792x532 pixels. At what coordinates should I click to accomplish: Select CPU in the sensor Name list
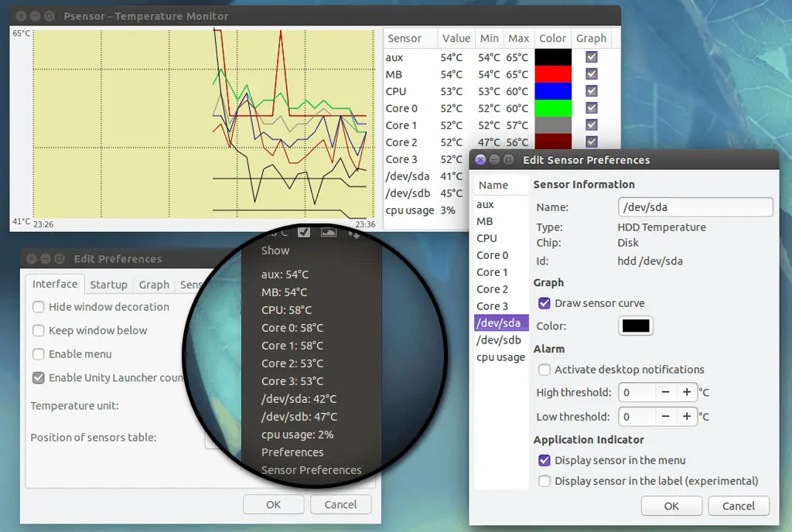tap(486, 238)
